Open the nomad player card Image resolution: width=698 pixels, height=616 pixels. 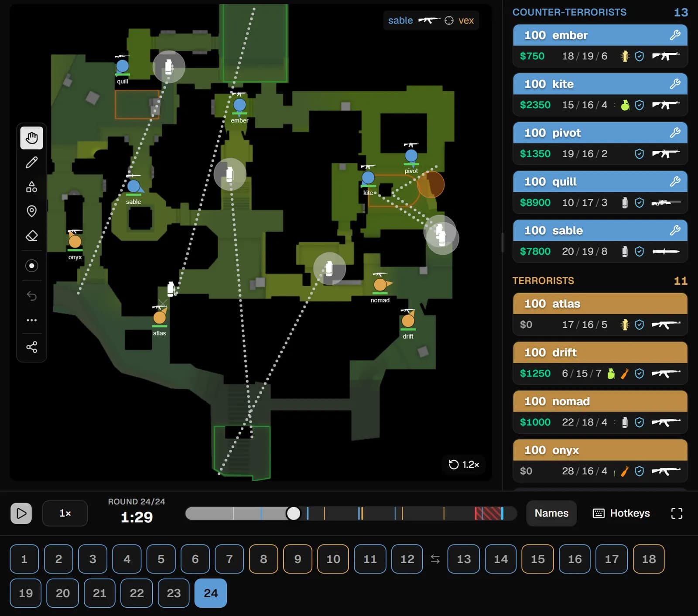(600, 412)
